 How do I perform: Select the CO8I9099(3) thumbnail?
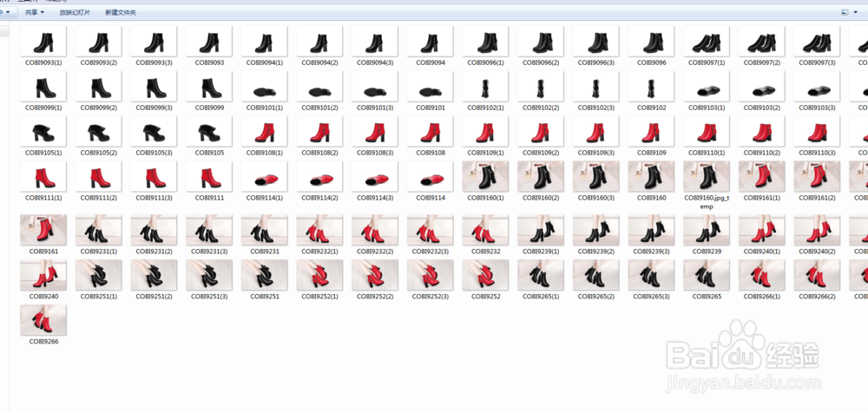point(154,87)
